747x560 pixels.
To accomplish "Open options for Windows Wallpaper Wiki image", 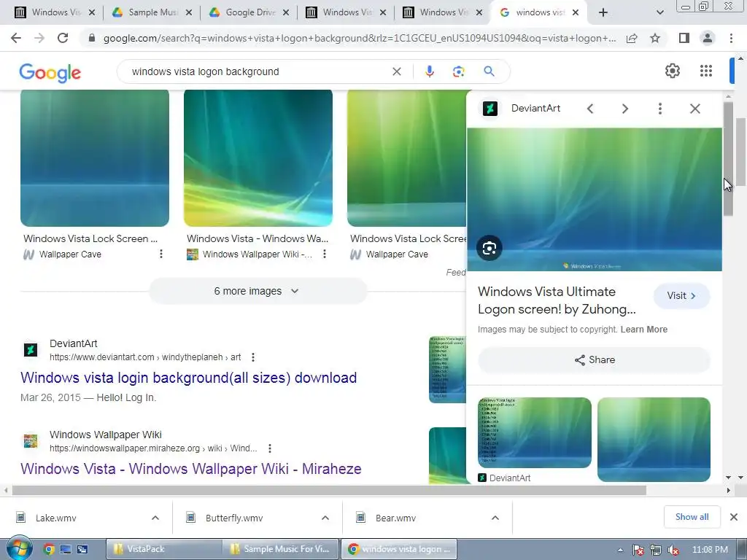I will click(x=325, y=254).
